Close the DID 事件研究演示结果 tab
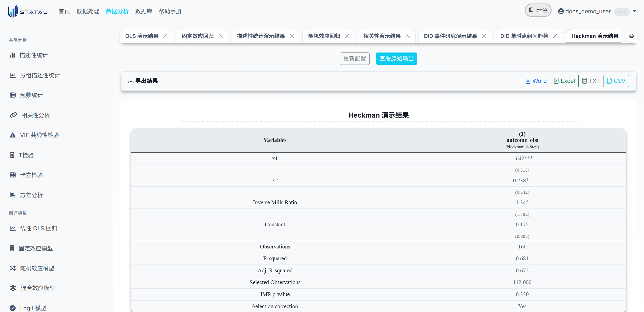 pyautogui.click(x=484, y=36)
